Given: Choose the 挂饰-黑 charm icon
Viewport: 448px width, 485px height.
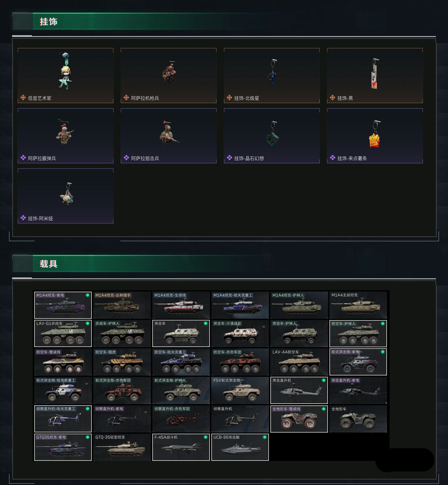Looking at the screenshot, I should click(375, 73).
